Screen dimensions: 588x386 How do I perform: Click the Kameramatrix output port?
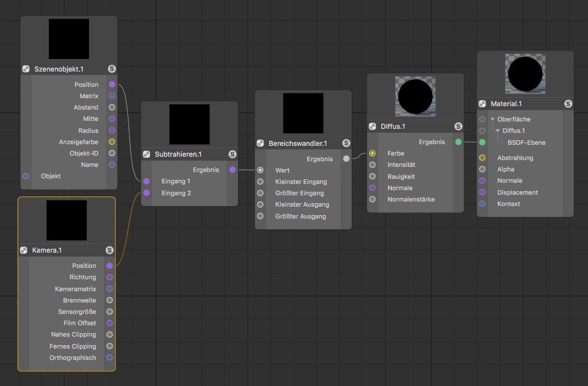110,289
